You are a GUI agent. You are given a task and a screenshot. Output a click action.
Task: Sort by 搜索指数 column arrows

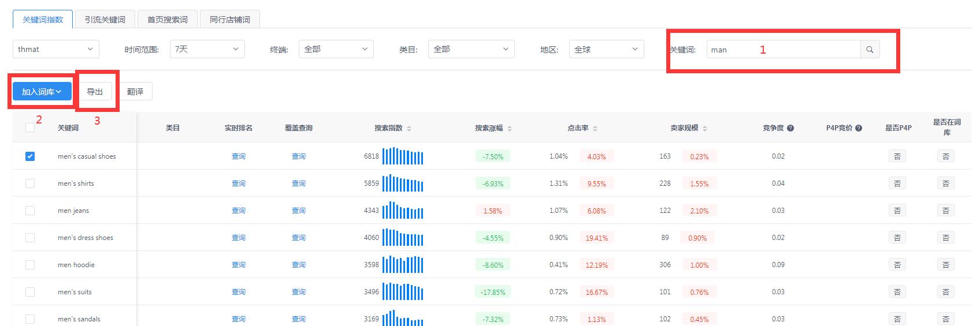coord(409,129)
